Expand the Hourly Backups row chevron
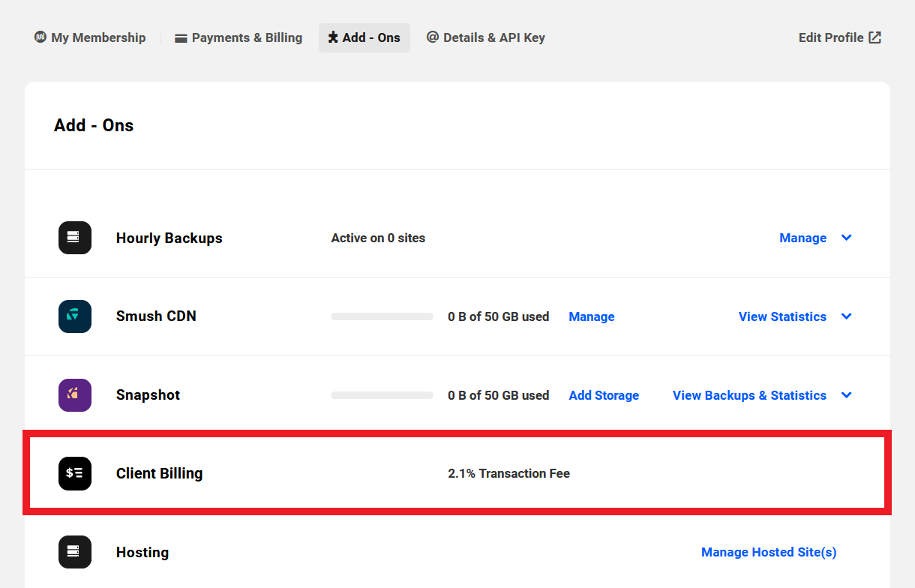 (x=847, y=238)
